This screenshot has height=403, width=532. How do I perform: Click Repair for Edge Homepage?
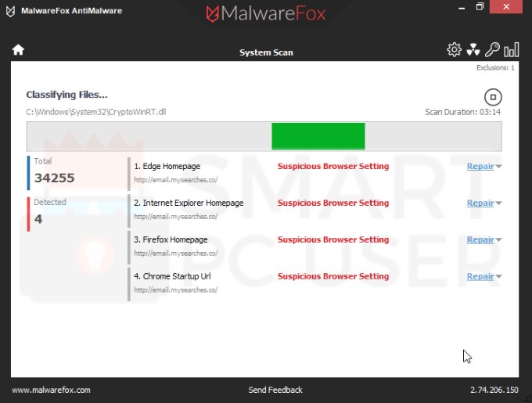pos(480,166)
